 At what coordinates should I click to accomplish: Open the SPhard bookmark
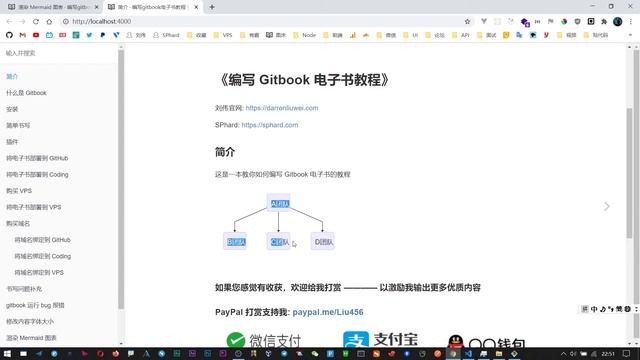click(x=166, y=35)
